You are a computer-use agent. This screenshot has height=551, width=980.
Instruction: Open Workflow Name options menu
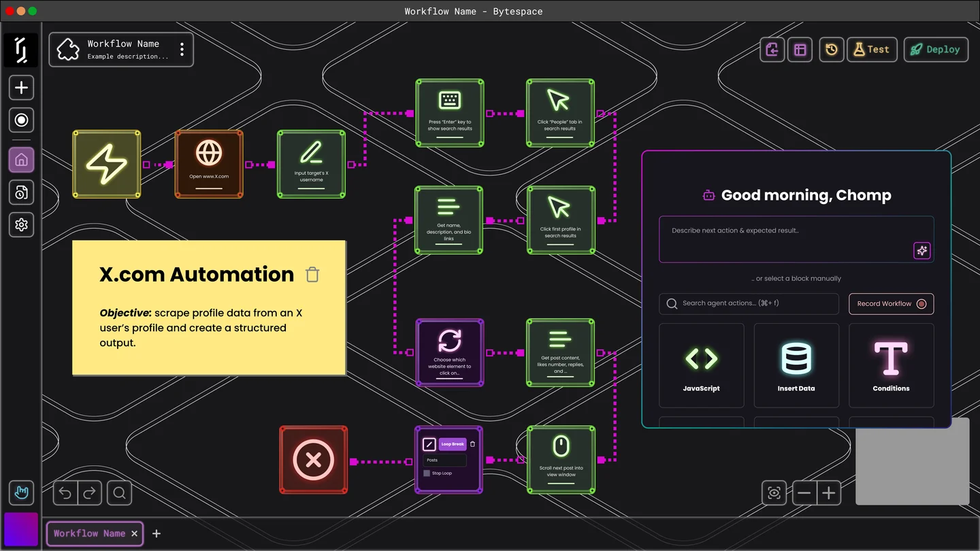pyautogui.click(x=182, y=50)
